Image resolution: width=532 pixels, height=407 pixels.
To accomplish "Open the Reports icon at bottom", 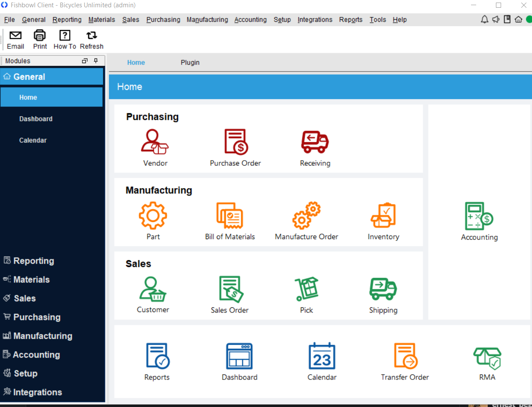I will tap(158, 356).
